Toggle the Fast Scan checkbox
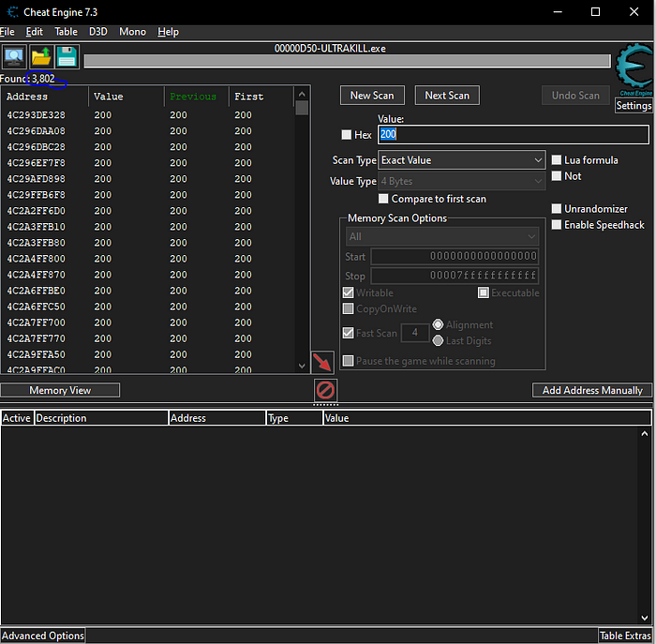Image resolution: width=656 pixels, height=644 pixels. pos(348,333)
